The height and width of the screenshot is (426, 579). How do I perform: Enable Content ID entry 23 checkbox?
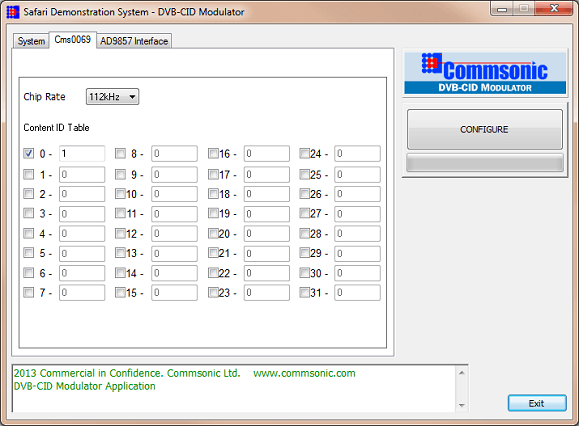pos(213,292)
